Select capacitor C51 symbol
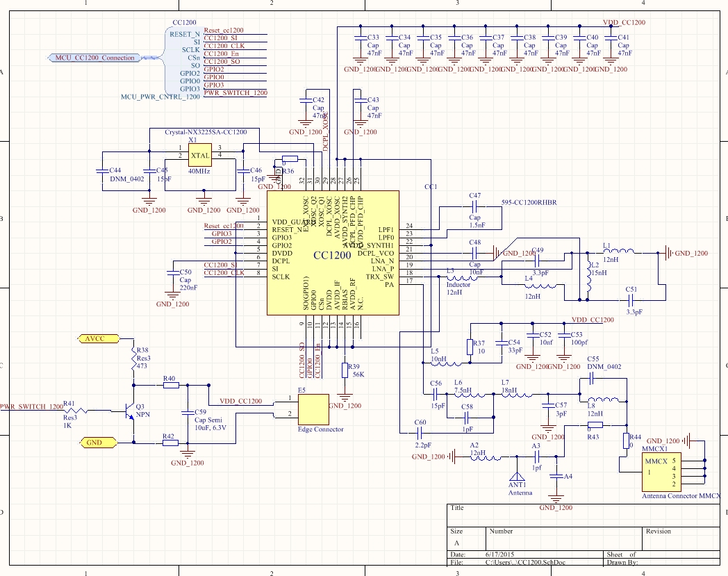The height and width of the screenshot is (576, 728). point(631,299)
